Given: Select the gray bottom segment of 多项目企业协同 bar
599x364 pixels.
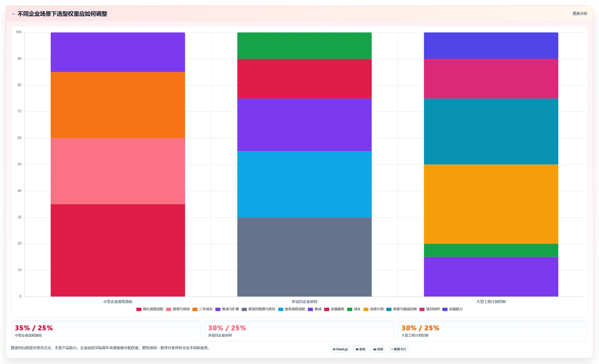Looking at the screenshot, I should (x=304, y=257).
